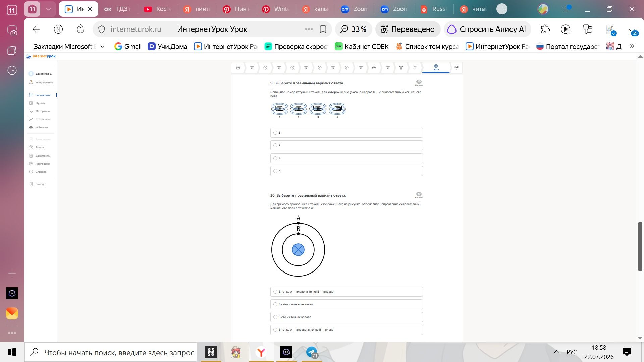Open downloads icon with 65 badge
The height and width of the screenshot is (362, 644).
tap(632, 30)
